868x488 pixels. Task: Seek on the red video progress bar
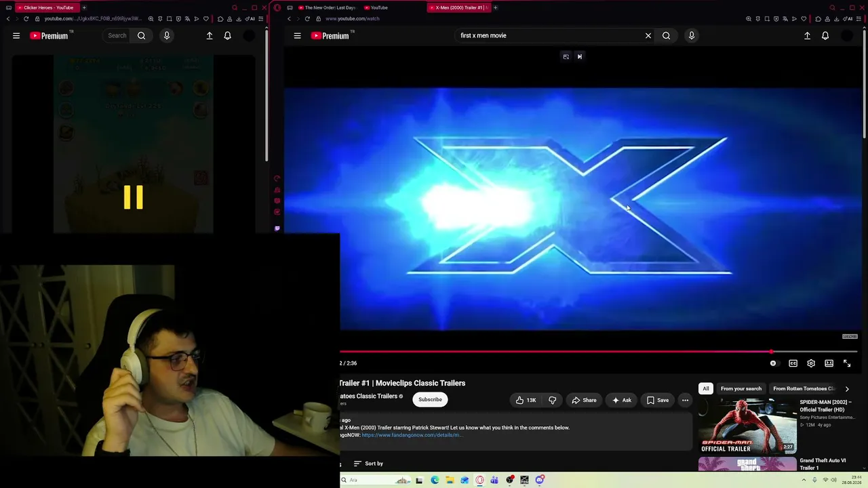coord(599,352)
